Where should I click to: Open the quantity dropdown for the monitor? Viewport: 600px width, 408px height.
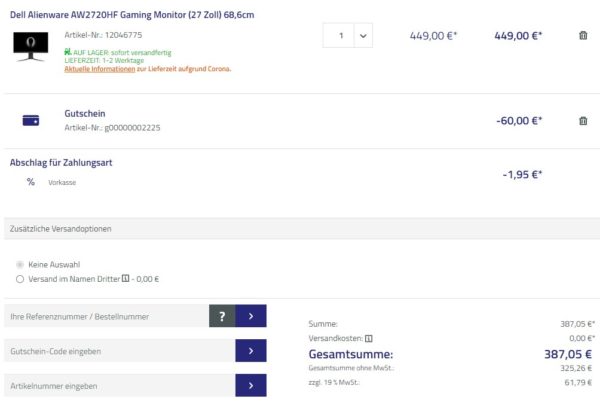click(x=362, y=36)
